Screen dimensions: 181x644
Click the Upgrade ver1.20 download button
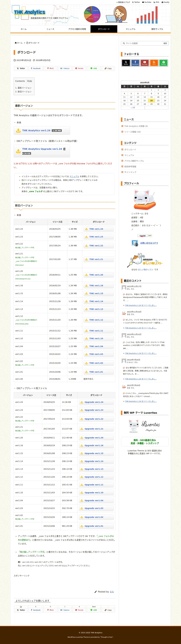click(96, 438)
